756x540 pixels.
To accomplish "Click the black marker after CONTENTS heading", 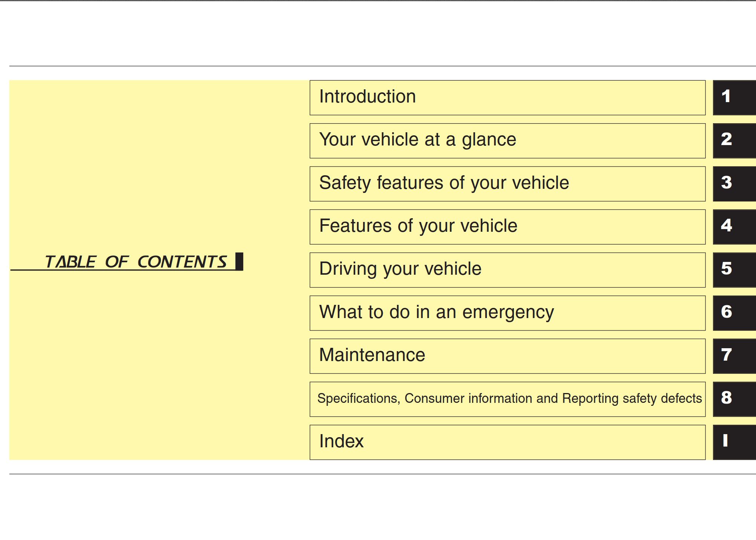I will click(x=239, y=261).
